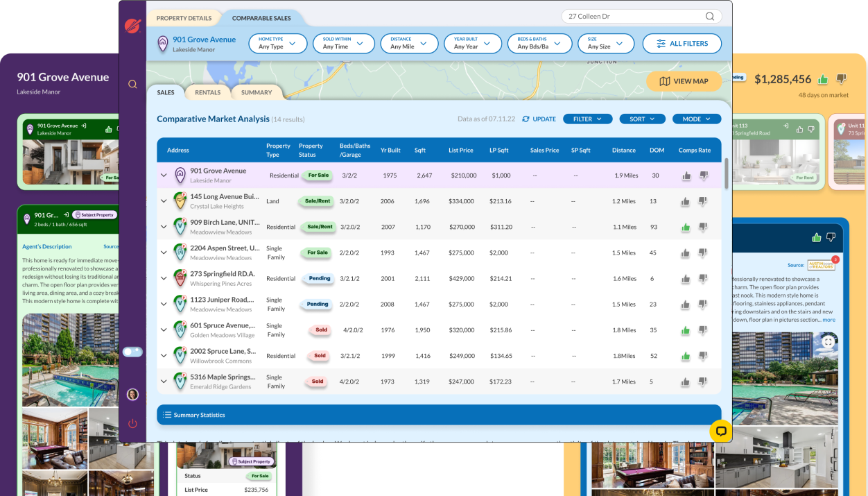
Task: Click the green thumbs up on 909 Birch Lane
Action: coord(686,227)
